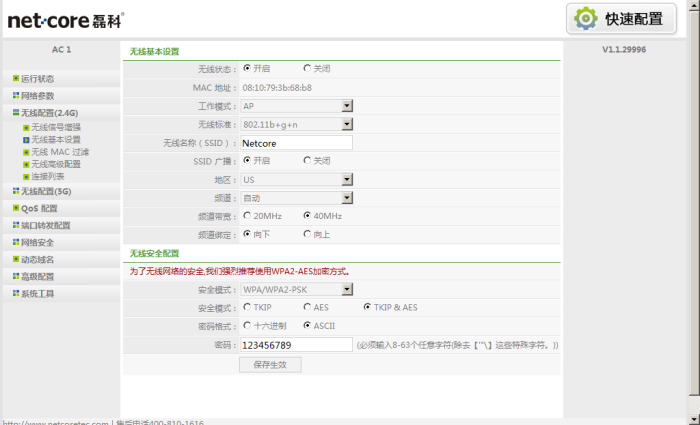The height and width of the screenshot is (425, 700).
Task: Click 保存生效 save button
Action: (270, 365)
